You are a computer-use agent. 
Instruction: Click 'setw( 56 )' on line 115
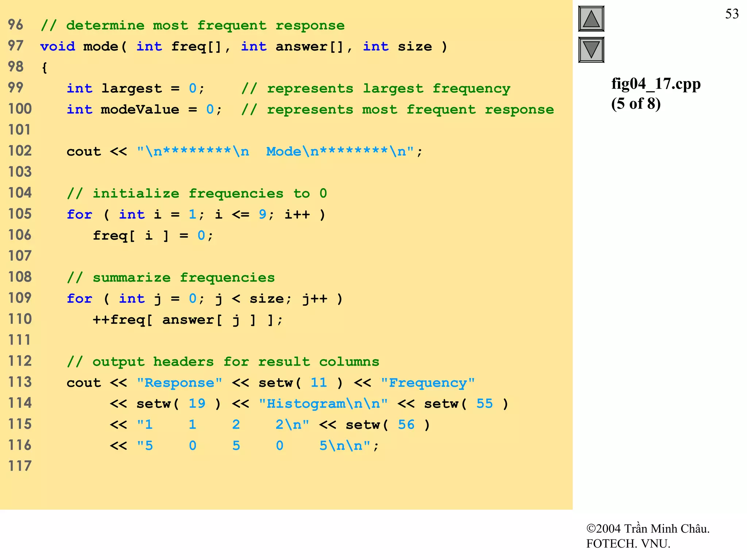click(388, 425)
